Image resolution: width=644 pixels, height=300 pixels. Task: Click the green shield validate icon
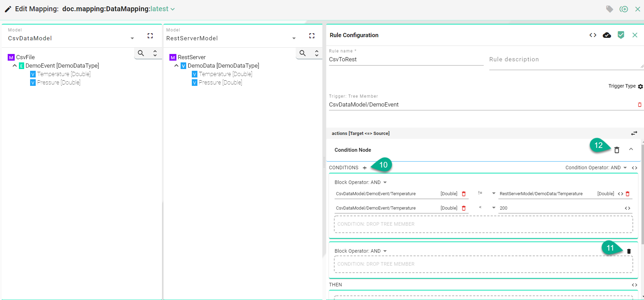click(x=621, y=35)
